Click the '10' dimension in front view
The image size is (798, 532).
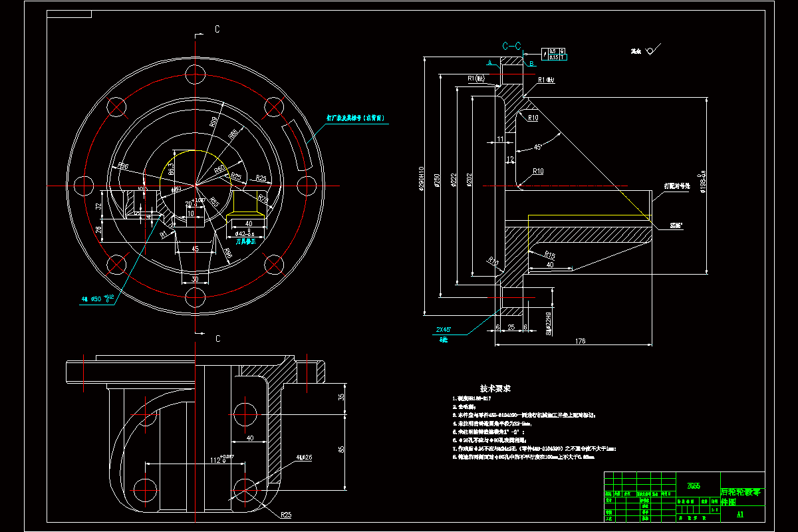pyautogui.click(x=191, y=214)
